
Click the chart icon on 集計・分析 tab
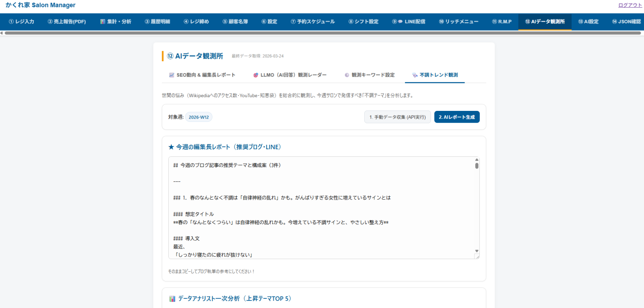tap(103, 22)
